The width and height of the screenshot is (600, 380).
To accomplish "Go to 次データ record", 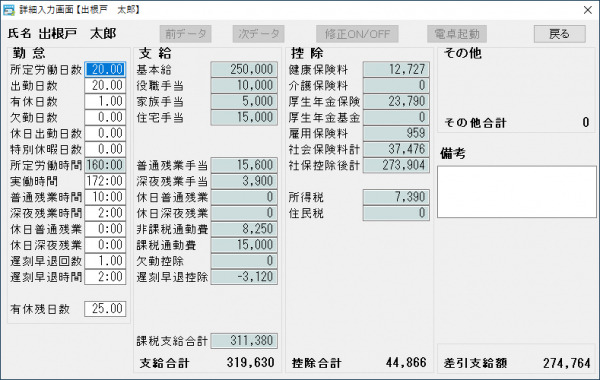I will (259, 34).
